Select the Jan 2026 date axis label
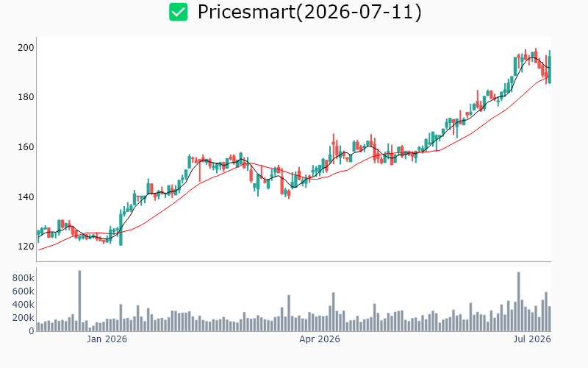588x368 pixels. coord(107,339)
